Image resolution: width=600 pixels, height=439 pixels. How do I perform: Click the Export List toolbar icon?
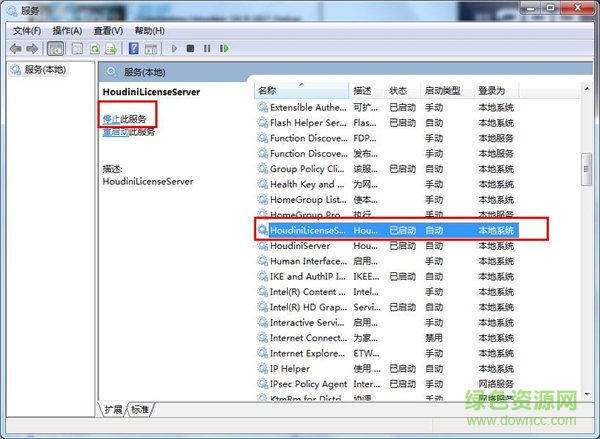(112, 48)
